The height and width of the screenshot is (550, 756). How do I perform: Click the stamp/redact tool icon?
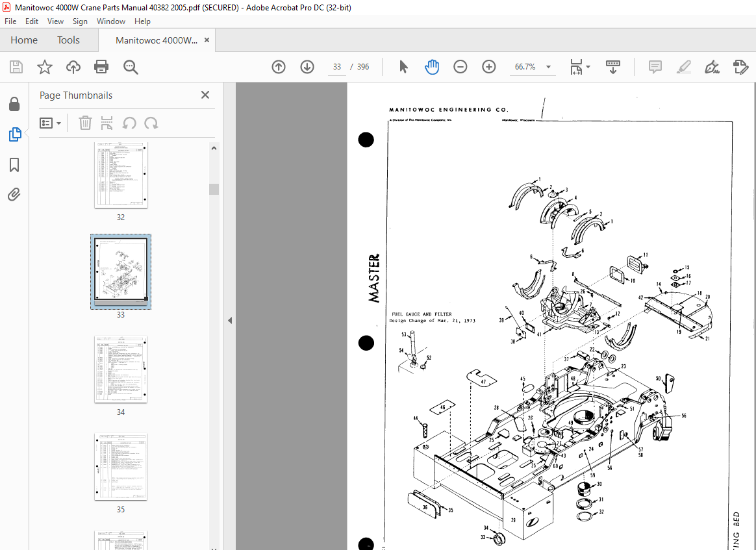(740, 67)
